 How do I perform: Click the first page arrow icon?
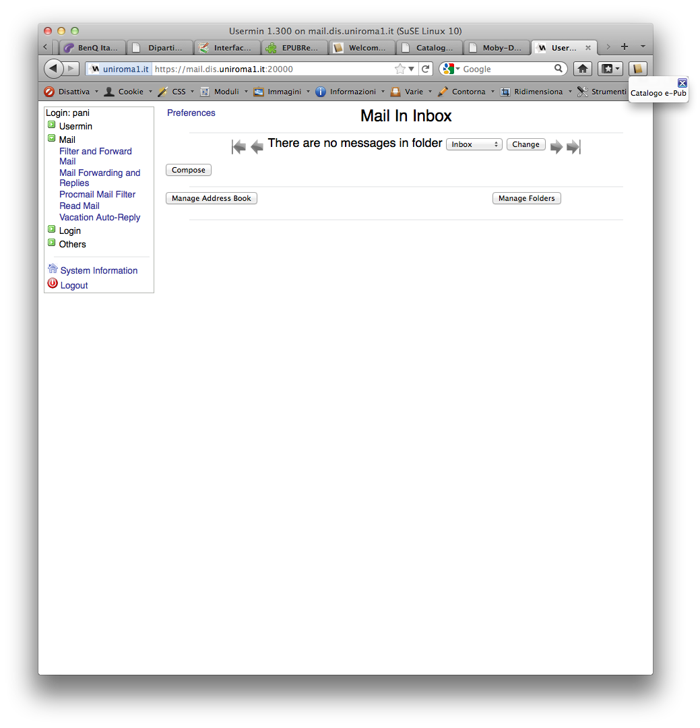(x=238, y=146)
